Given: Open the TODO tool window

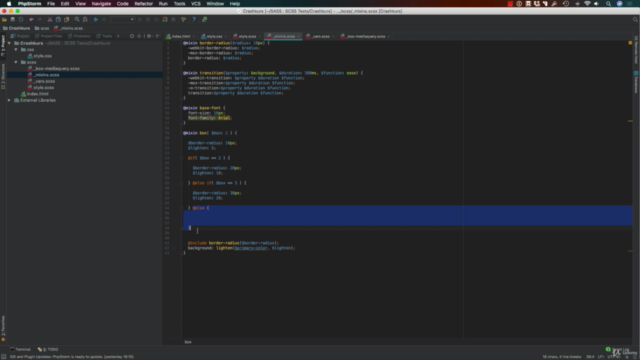Looking at the screenshot, I should tap(48, 349).
